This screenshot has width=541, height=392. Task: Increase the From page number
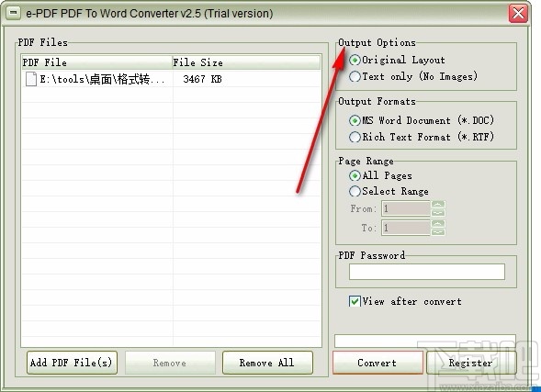[438, 204]
